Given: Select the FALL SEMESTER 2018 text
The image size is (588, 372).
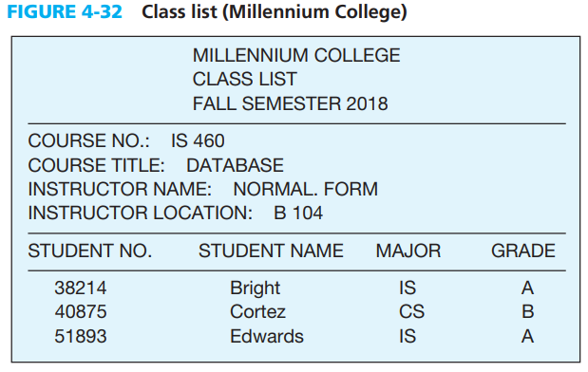Looking at the screenshot, I should [291, 103].
